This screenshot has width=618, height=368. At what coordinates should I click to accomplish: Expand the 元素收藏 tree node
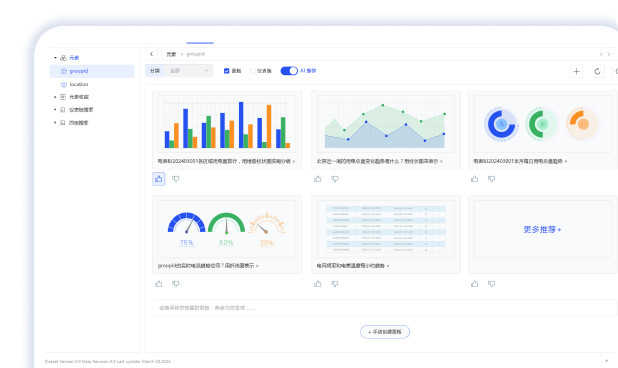pyautogui.click(x=55, y=97)
